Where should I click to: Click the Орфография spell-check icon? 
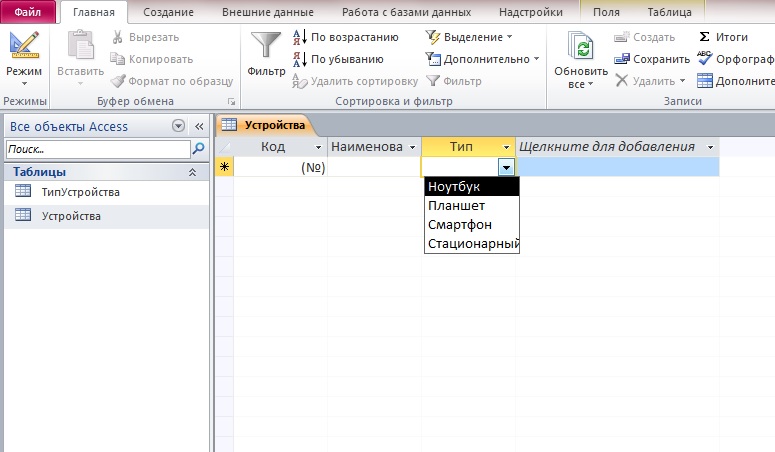pyautogui.click(x=705, y=58)
